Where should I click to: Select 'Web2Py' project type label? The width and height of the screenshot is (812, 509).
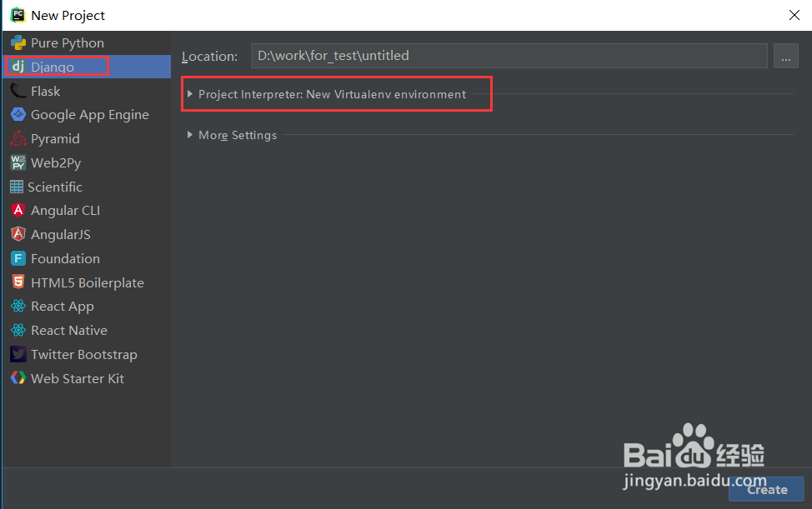point(56,163)
